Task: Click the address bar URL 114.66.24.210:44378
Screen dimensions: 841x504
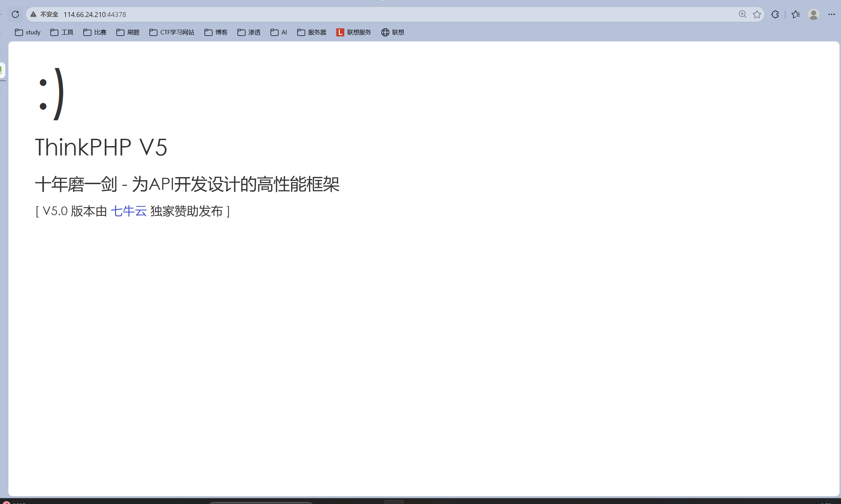Action: [95, 14]
